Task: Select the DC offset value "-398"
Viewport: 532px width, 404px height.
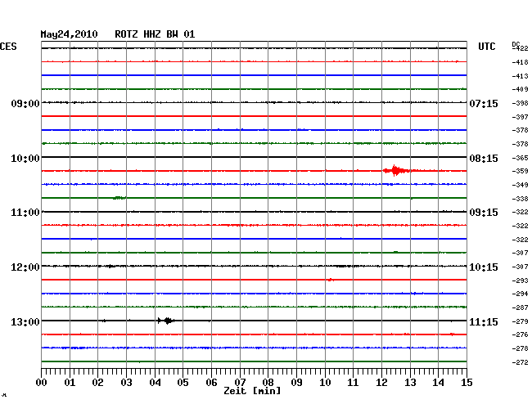Action: pyautogui.click(x=520, y=103)
